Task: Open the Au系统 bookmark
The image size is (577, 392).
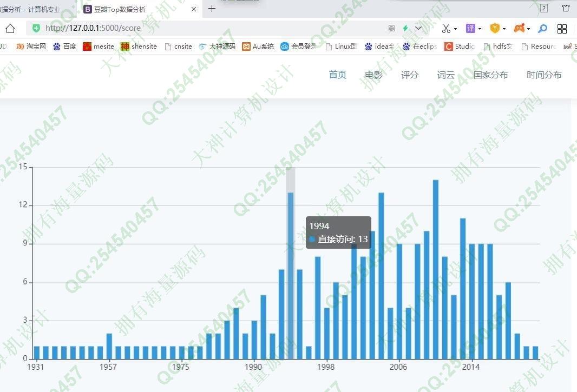Action: (x=258, y=46)
